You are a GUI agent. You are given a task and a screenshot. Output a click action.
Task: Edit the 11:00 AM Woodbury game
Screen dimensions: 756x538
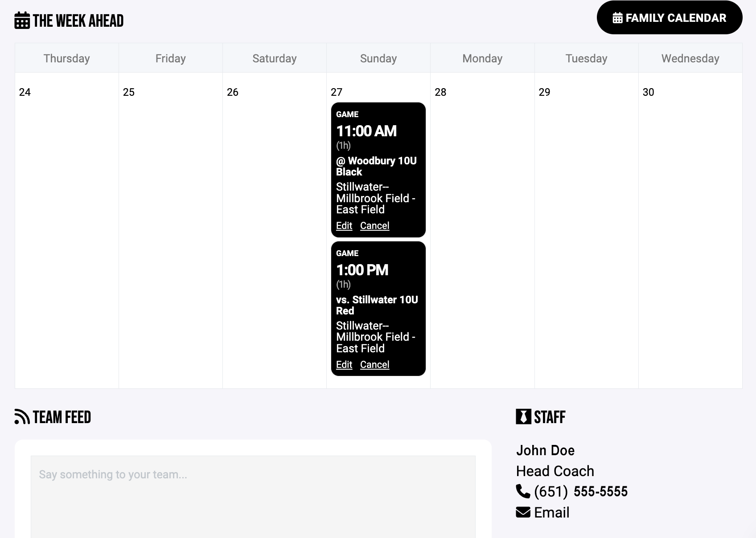pos(344,226)
